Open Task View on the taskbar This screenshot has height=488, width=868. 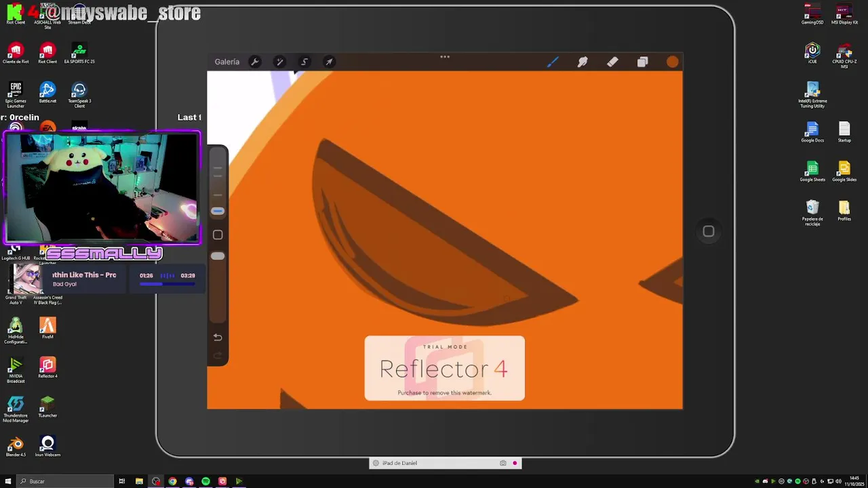(122, 481)
